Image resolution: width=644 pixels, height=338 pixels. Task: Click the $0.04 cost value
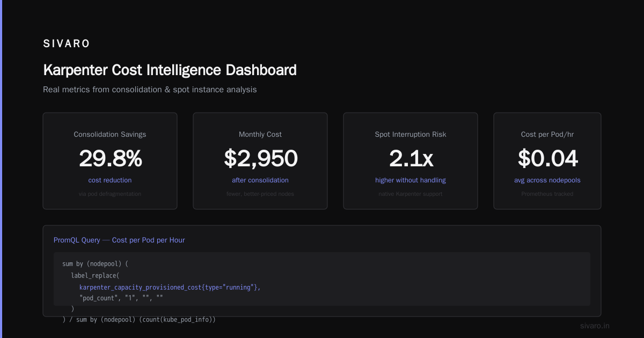click(x=547, y=158)
